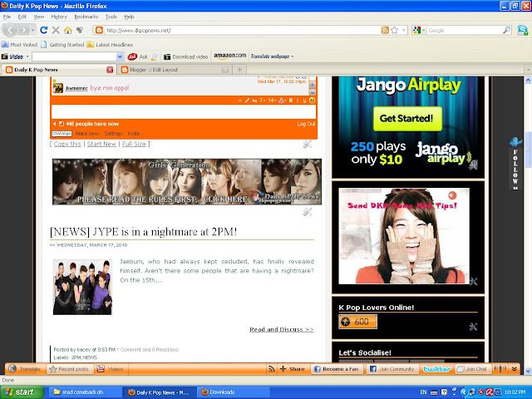Open the Translate webpage dropdown
Image resolution: width=532 pixels, height=399 pixels.
pyautogui.click(x=272, y=57)
